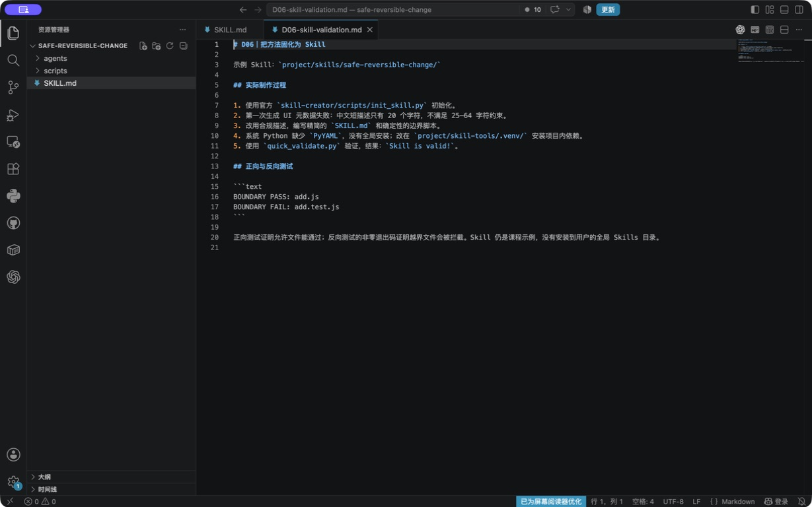Create a new file in the explorer
812x507 pixels.
143,46
